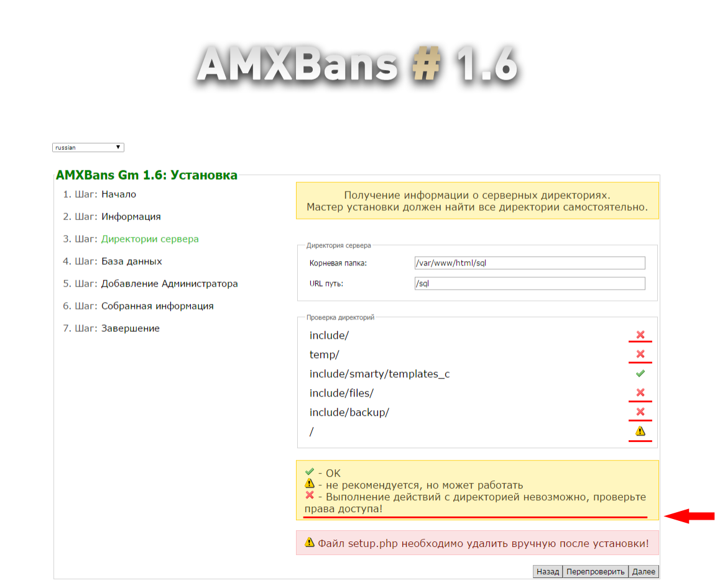Click warning icon beside the setup.php notice
Image resolution: width=725 pixels, height=588 pixels.
point(310,542)
